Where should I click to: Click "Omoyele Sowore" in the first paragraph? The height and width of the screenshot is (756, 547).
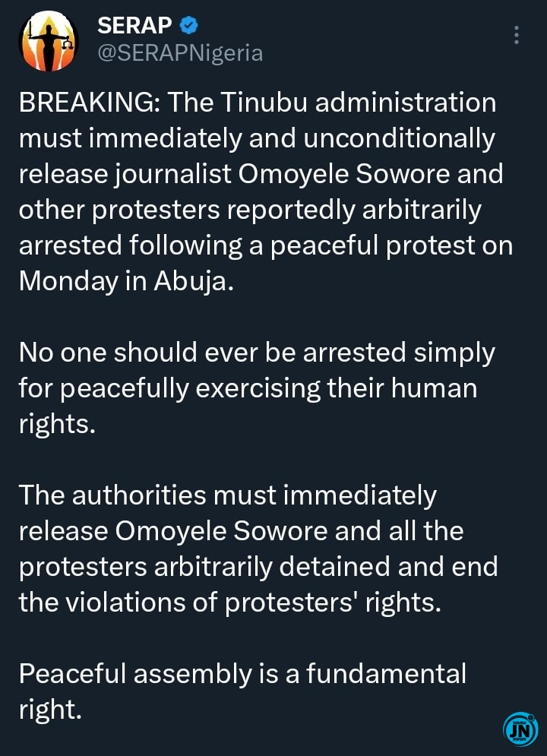339,174
